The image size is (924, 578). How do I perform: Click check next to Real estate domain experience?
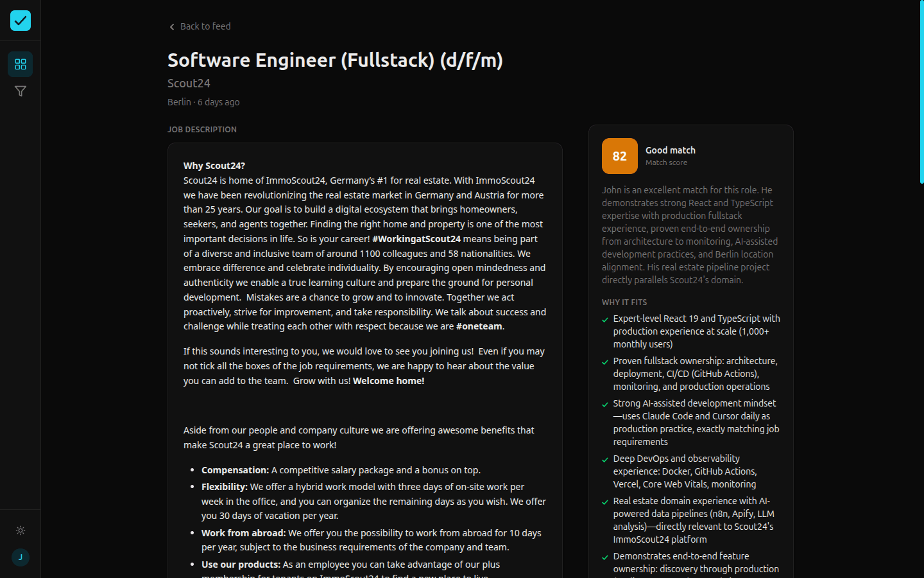click(x=604, y=502)
